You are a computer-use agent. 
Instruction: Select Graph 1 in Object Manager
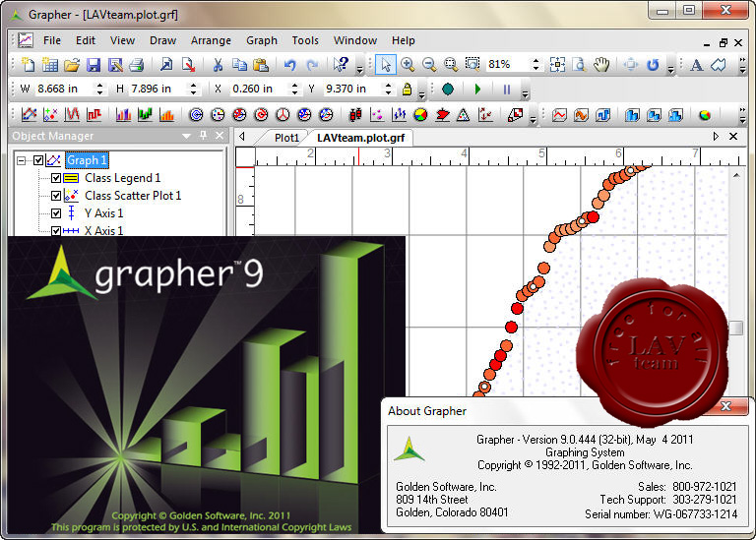point(87,160)
